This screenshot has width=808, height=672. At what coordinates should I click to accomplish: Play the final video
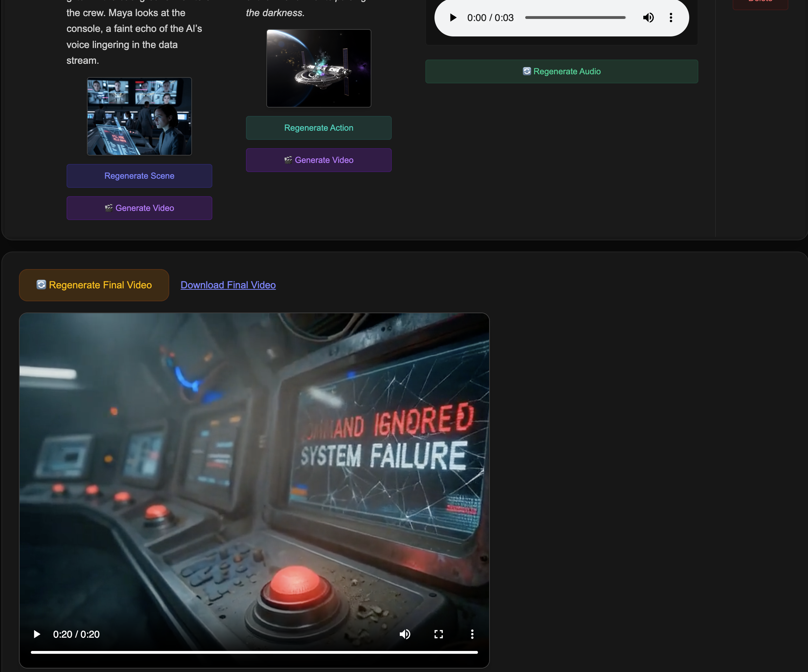(x=37, y=634)
